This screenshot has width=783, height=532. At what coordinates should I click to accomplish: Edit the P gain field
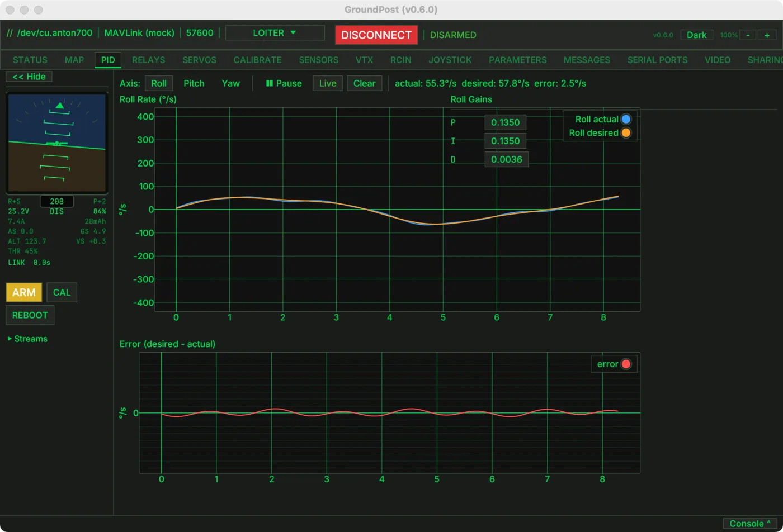coord(506,122)
